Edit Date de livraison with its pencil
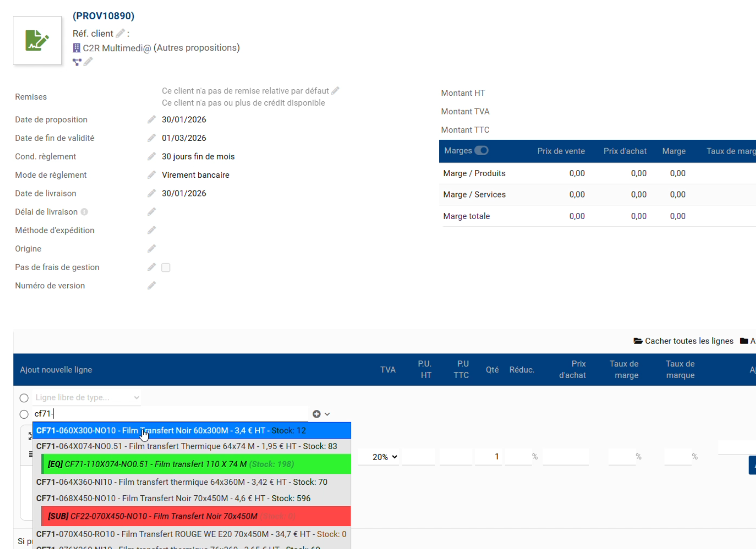Screen dimensions: 756x549 [x=152, y=193]
